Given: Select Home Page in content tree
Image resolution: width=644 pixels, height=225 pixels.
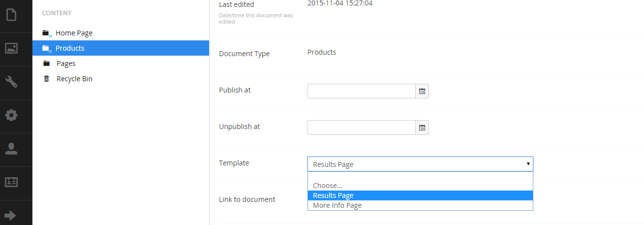Looking at the screenshot, I should pos(74,33).
